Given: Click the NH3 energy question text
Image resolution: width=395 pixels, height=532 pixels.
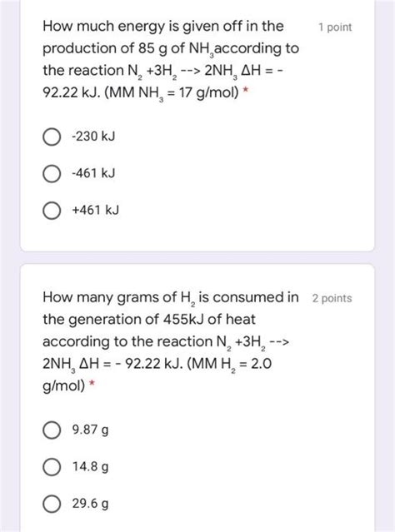Looking at the screenshot, I should coord(171,59).
